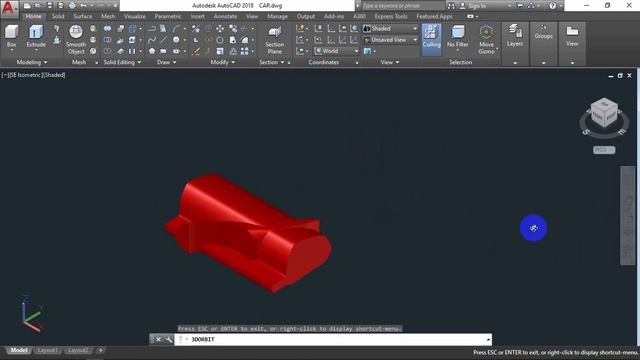Click the Undo arrow in Quick Access toolbar
This screenshot has width=640, height=360.
(83, 6)
